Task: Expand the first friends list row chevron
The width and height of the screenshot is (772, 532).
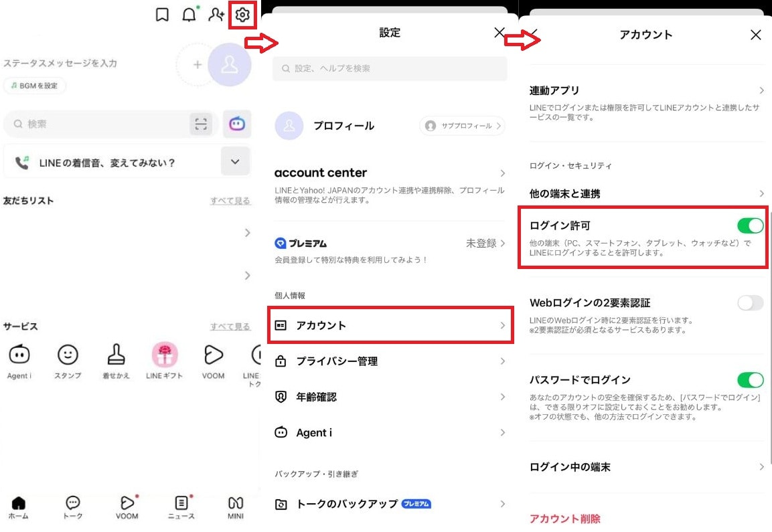Action: point(247,233)
